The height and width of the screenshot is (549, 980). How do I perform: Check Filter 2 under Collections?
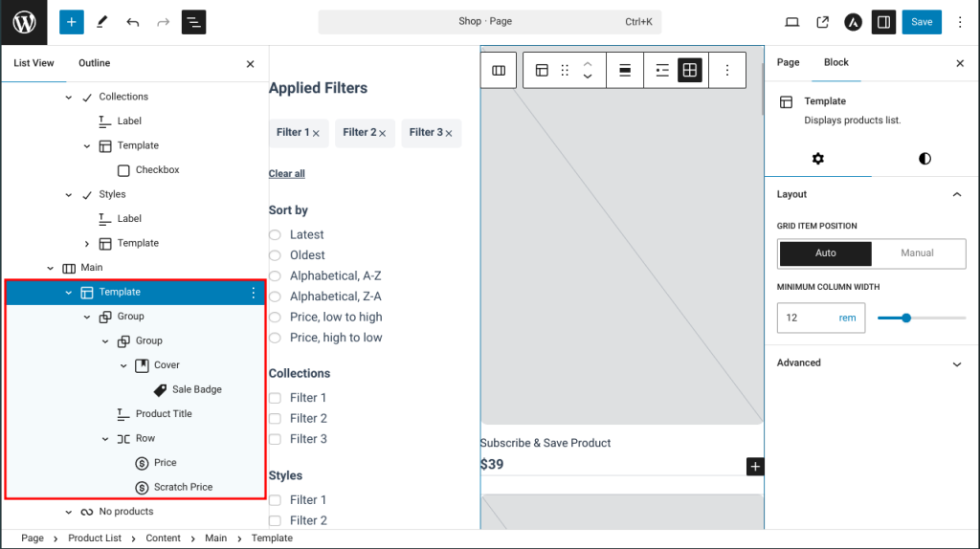[275, 418]
